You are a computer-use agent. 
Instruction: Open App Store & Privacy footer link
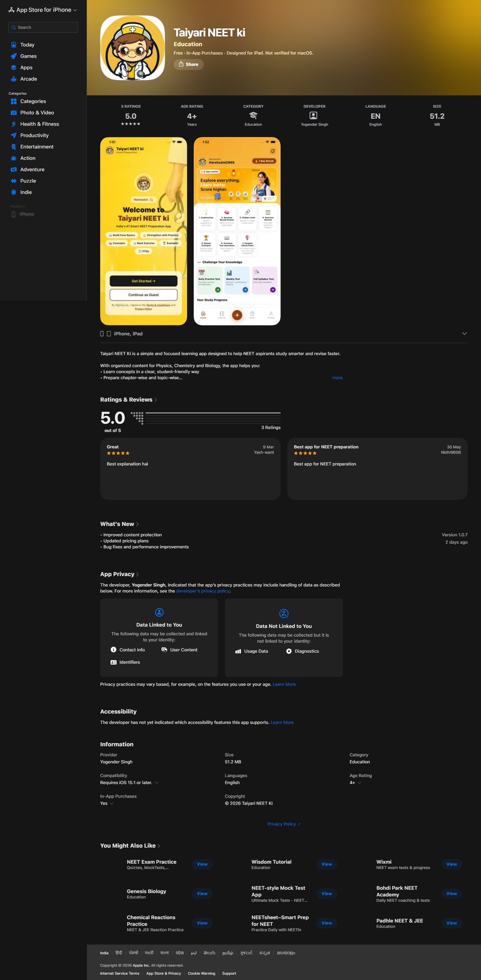[x=164, y=974]
